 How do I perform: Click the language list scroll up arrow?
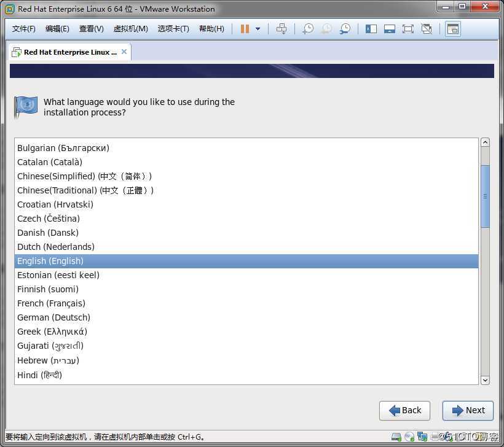click(485, 142)
